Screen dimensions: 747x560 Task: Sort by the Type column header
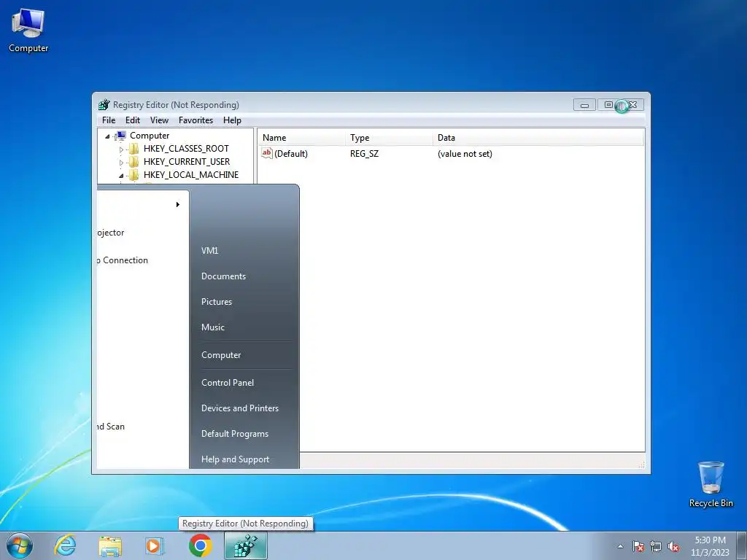(x=390, y=138)
